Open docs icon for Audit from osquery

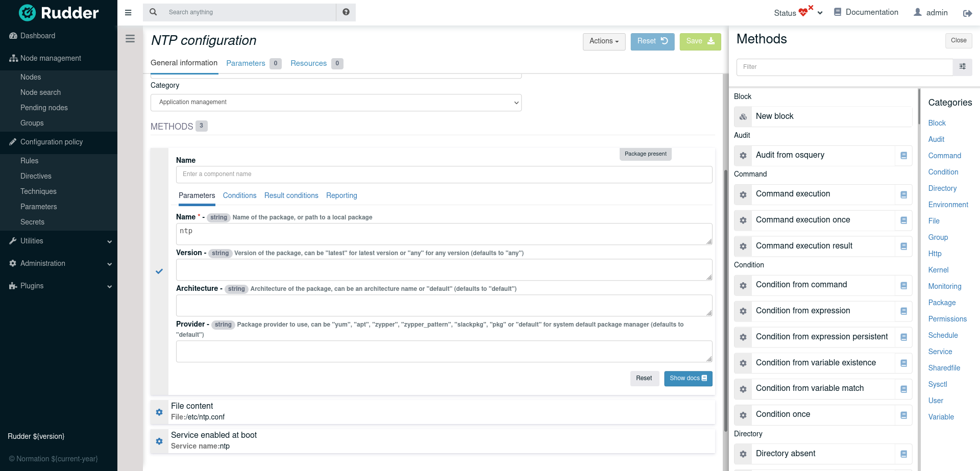tap(903, 156)
